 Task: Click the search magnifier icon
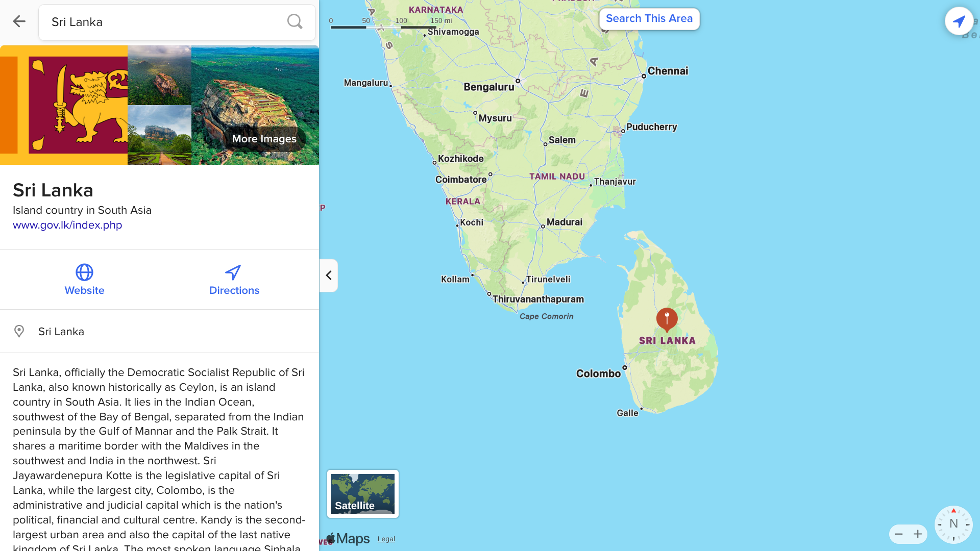coord(295,21)
